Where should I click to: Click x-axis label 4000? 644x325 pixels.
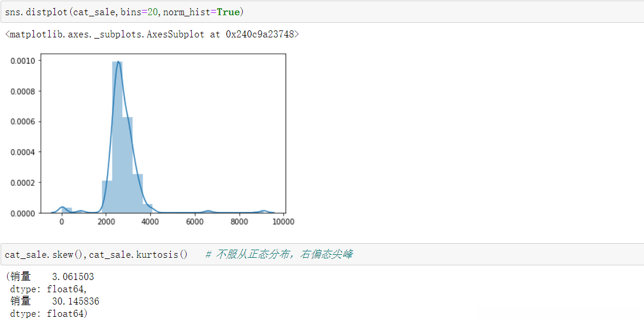[150, 221]
